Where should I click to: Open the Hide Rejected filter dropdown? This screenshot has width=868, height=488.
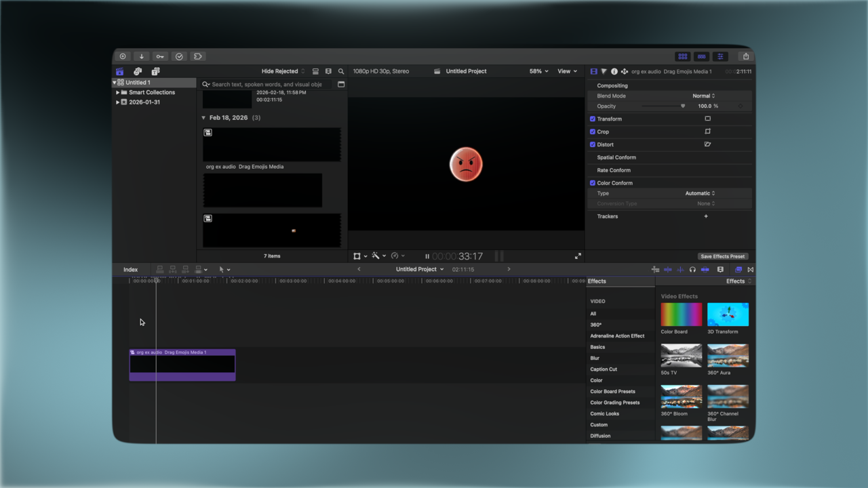[x=283, y=71]
